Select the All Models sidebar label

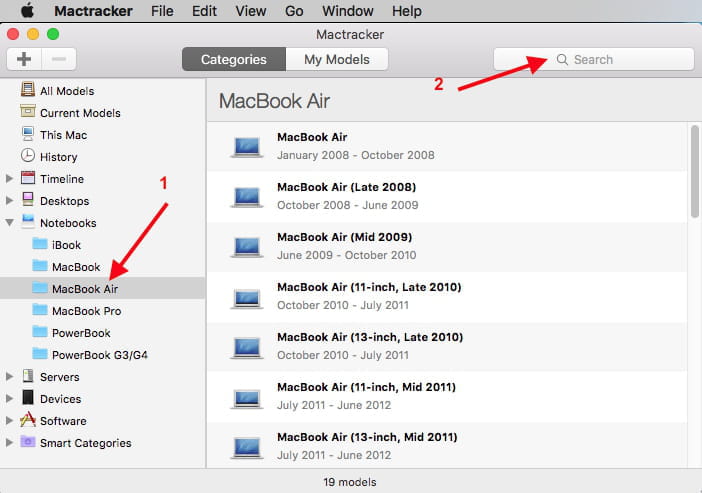point(67,91)
